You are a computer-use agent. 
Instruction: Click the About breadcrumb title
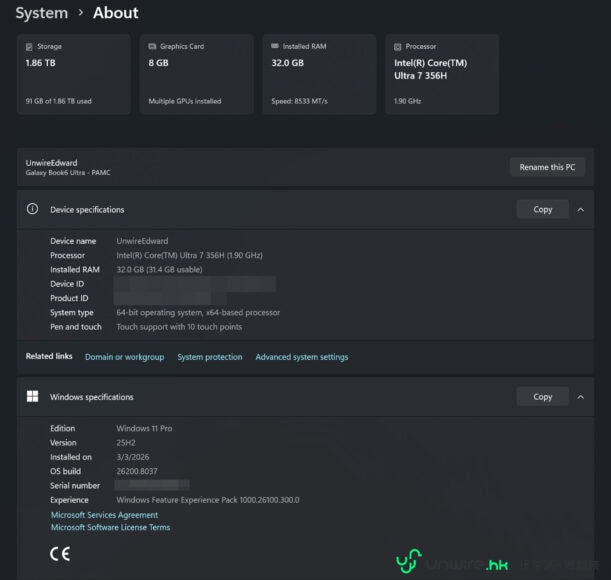point(116,13)
